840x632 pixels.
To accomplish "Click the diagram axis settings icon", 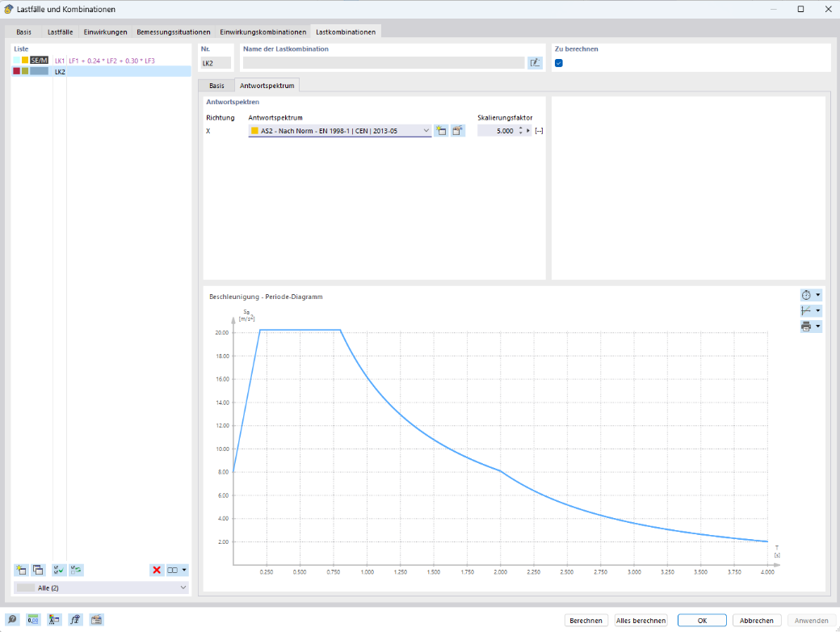I will 806,310.
